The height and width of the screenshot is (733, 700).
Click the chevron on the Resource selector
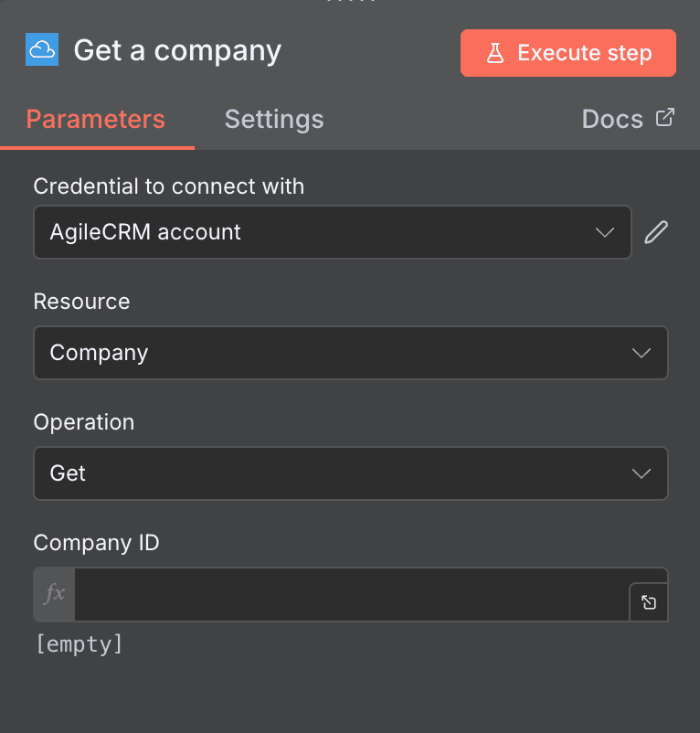click(x=642, y=353)
